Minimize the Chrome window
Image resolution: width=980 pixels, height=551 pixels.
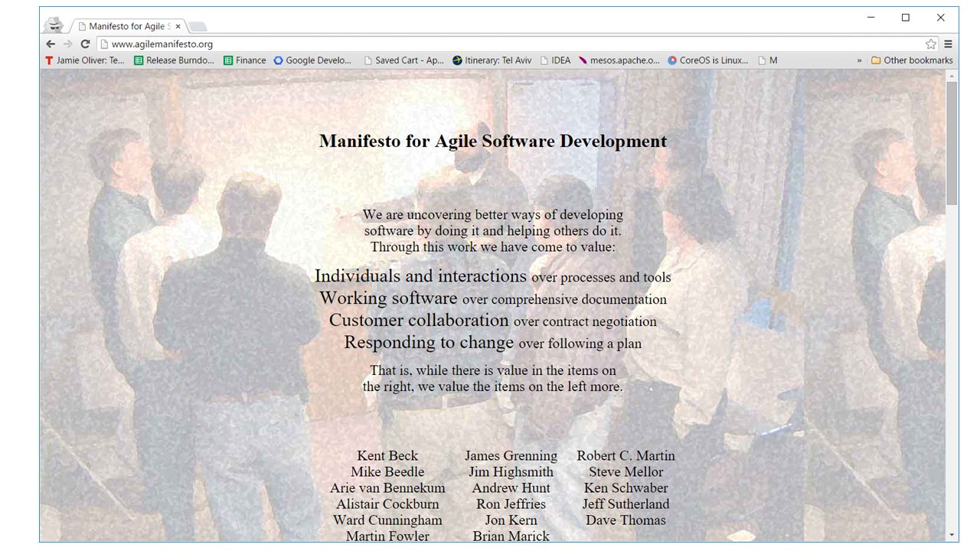(x=871, y=18)
